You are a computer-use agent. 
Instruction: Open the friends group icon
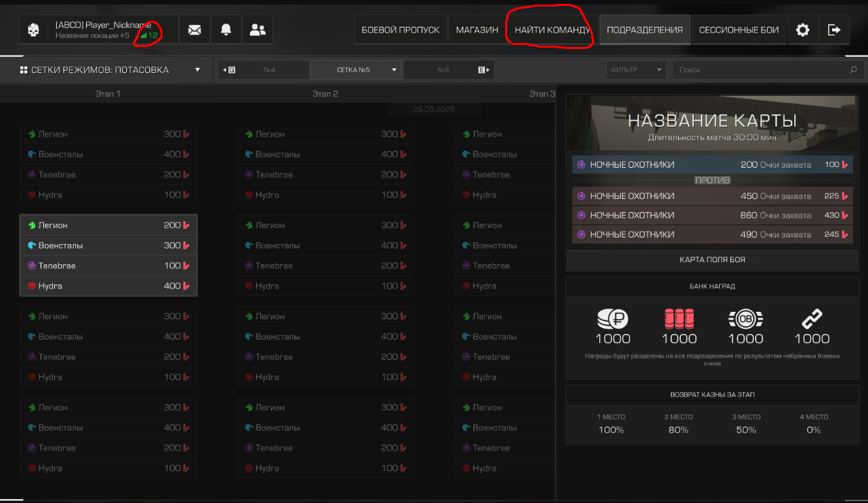tap(258, 30)
